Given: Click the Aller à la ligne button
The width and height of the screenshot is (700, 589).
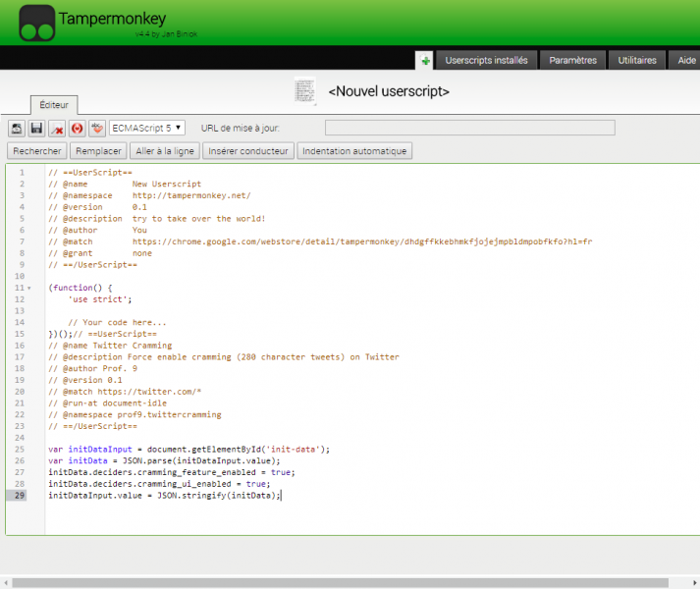Looking at the screenshot, I should click(x=165, y=151).
